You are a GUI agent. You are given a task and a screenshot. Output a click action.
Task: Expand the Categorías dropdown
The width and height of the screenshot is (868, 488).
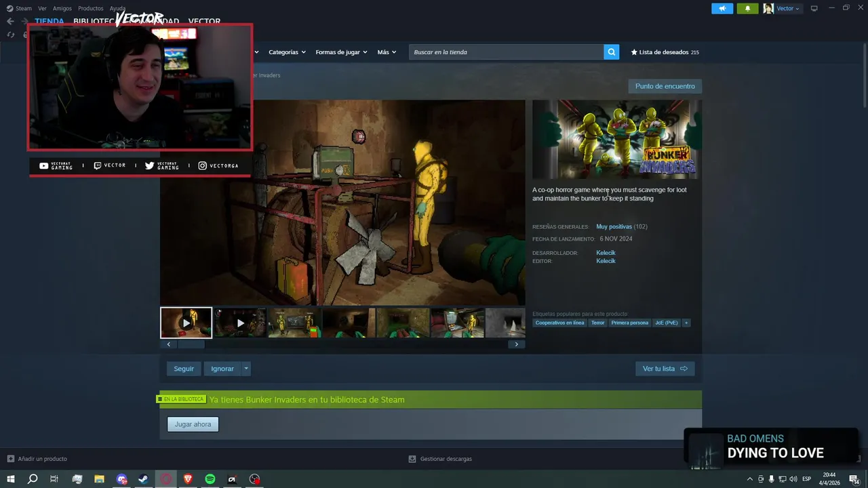click(x=287, y=52)
